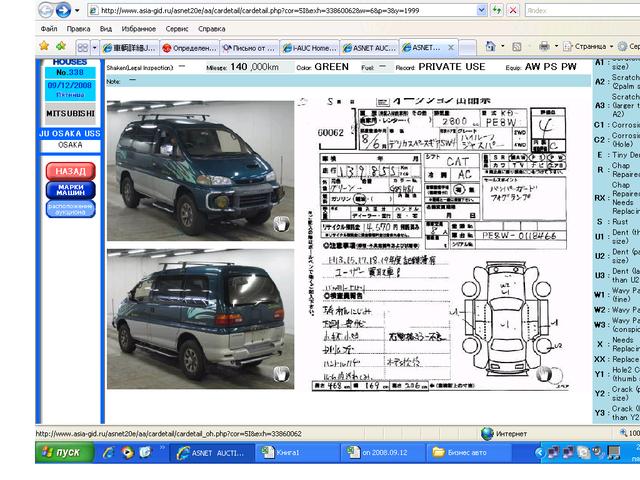The width and height of the screenshot is (640, 480).
Task: Click the blue МАРКИ МАШИН button
Action: coord(71,190)
